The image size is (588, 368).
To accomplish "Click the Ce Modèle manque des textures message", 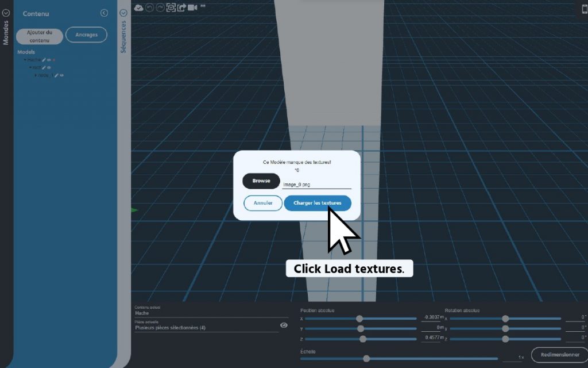I will coord(297,162).
